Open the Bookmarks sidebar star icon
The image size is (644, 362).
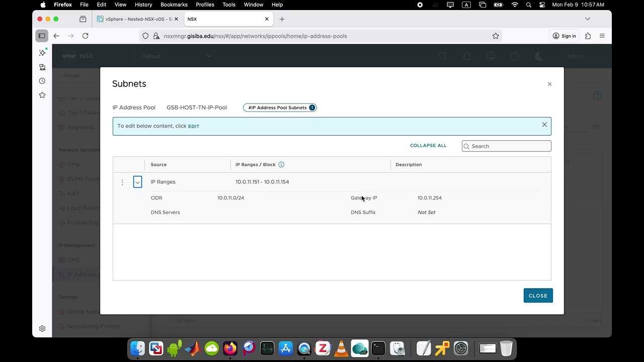[x=42, y=95]
